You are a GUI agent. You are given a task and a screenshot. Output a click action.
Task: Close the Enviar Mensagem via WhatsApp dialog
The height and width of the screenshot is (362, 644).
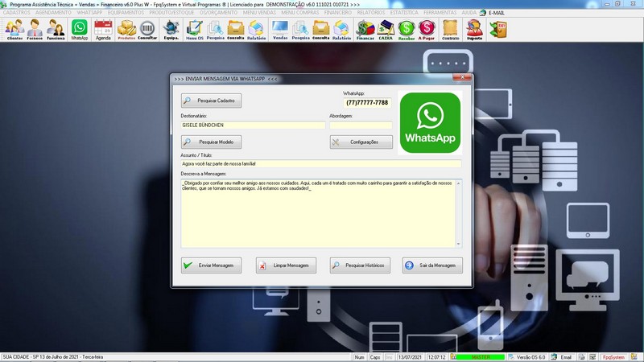pyautogui.click(x=462, y=77)
